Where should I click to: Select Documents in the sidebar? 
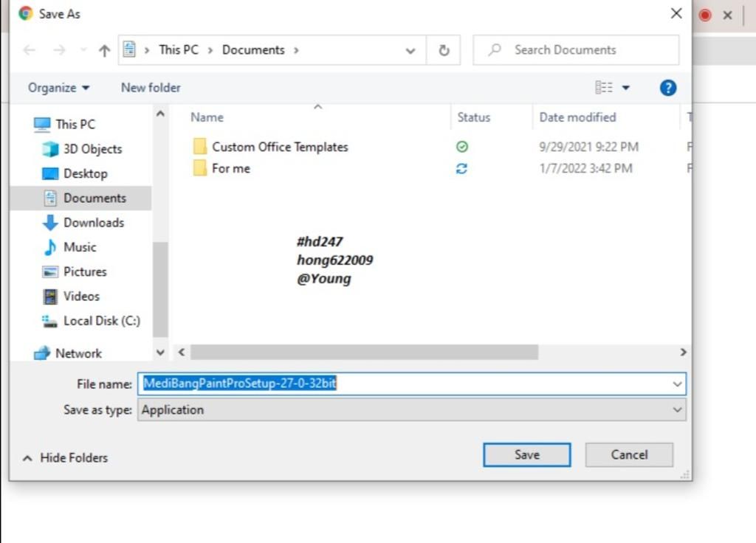pos(80,198)
